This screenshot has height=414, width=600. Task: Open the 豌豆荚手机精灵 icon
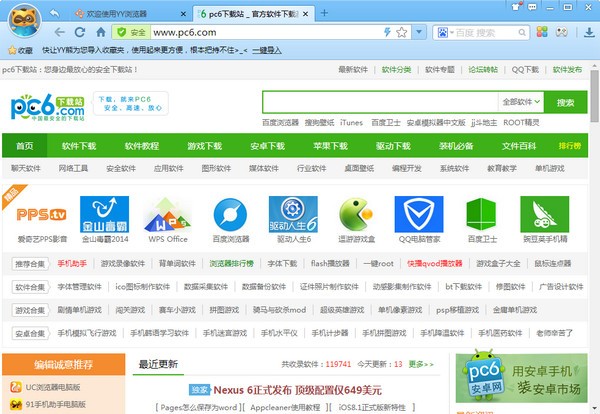[543, 213]
